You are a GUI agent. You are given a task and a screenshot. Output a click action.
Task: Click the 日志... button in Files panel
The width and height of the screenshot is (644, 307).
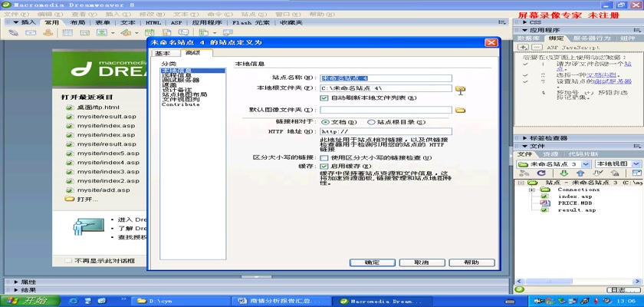(623, 290)
